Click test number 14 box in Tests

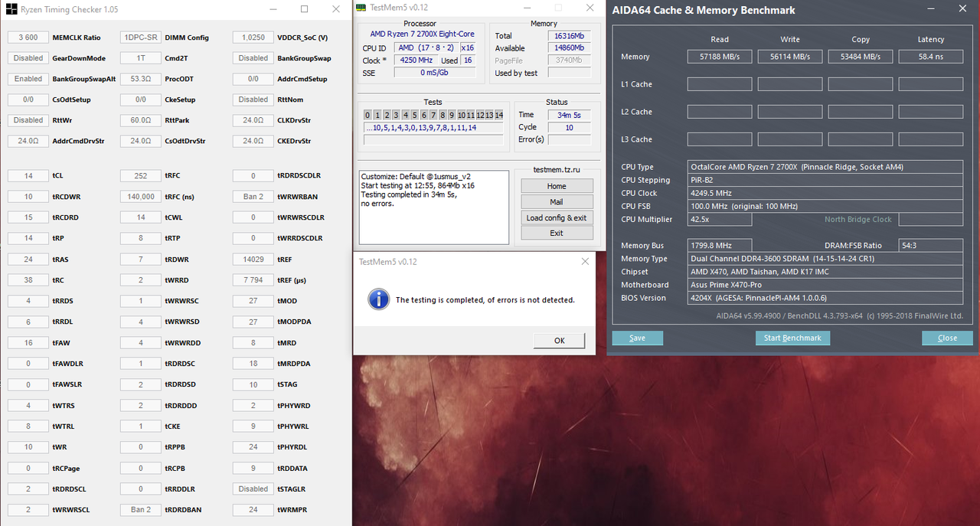tap(498, 115)
